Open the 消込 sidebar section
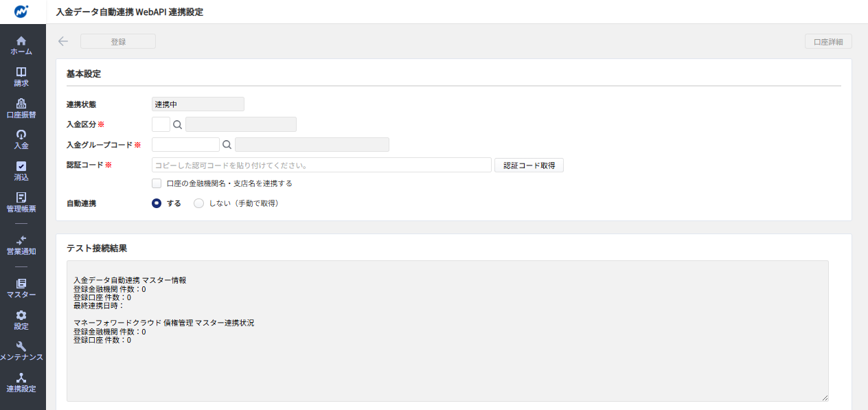 (x=21, y=171)
